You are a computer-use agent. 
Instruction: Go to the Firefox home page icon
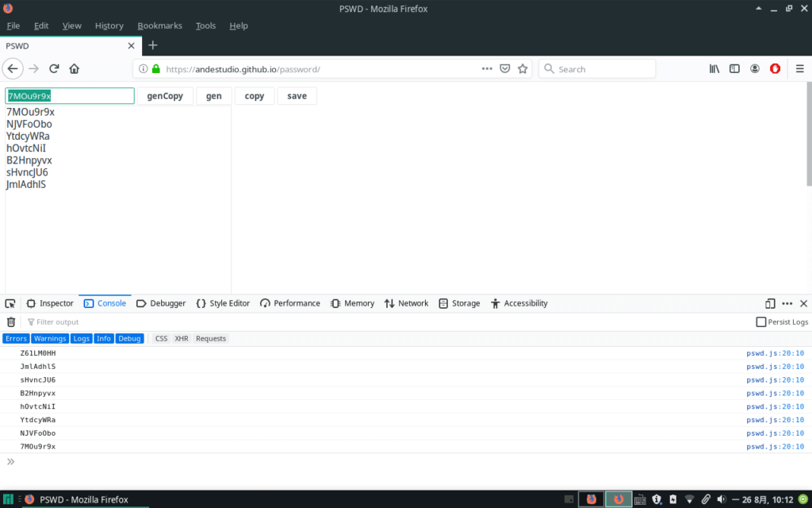[75, 69]
